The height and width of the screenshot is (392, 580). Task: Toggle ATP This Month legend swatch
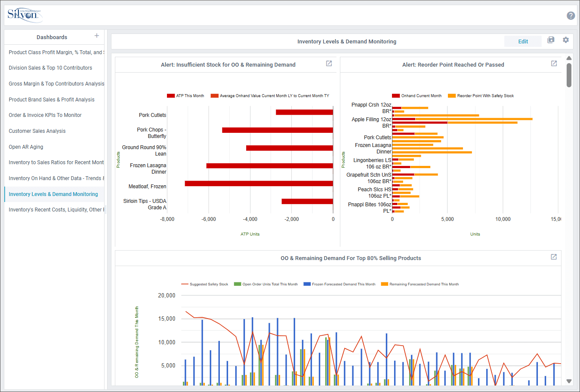[171, 96]
